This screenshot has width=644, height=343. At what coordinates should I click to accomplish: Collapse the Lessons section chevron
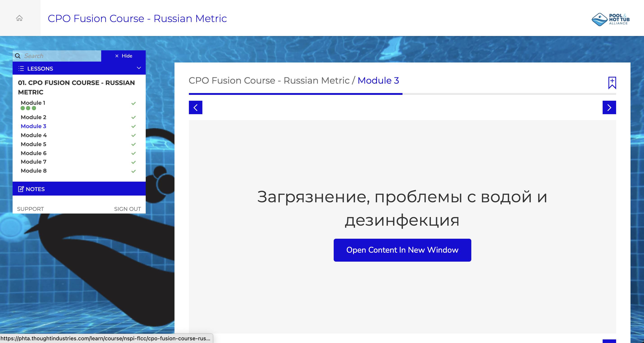pos(139,68)
